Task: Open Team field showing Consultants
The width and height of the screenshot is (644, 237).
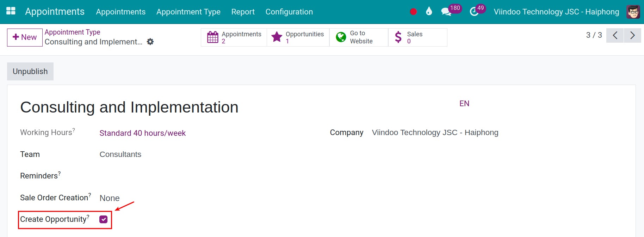Action: 120,154
